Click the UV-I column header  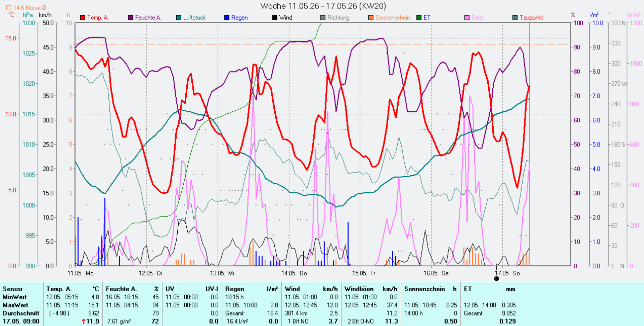pos(212,289)
